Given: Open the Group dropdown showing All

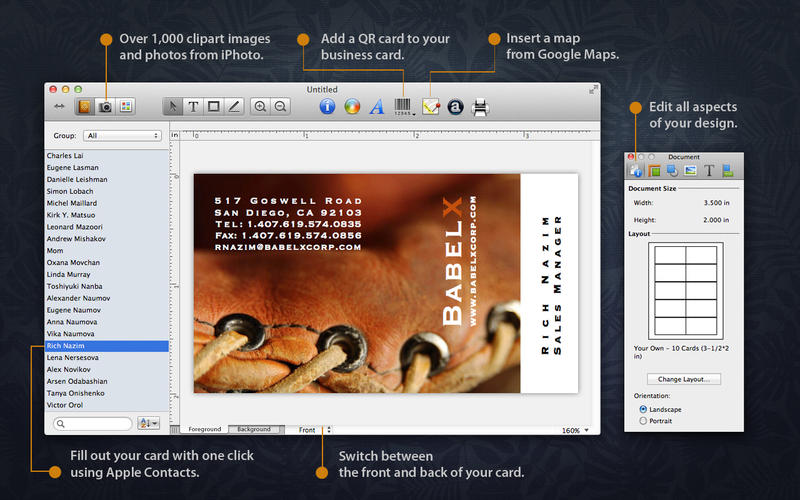Looking at the screenshot, I should (x=122, y=135).
